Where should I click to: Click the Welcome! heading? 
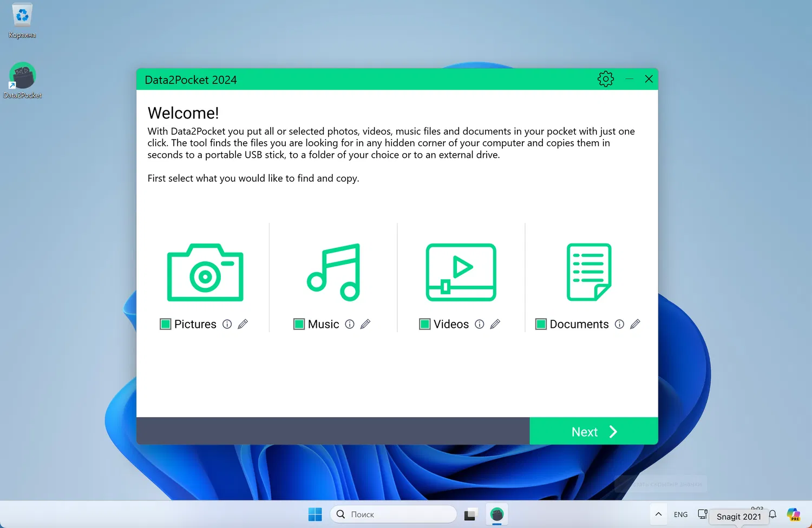click(184, 113)
